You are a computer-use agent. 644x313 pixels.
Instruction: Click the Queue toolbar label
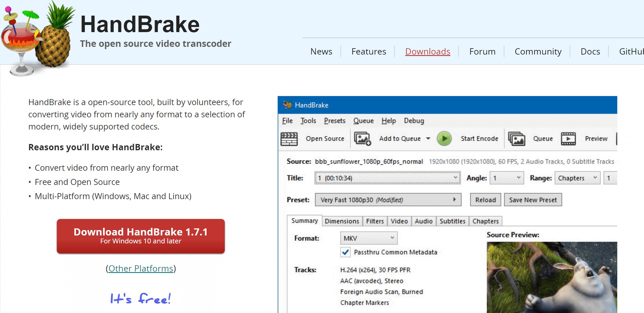pos(543,139)
